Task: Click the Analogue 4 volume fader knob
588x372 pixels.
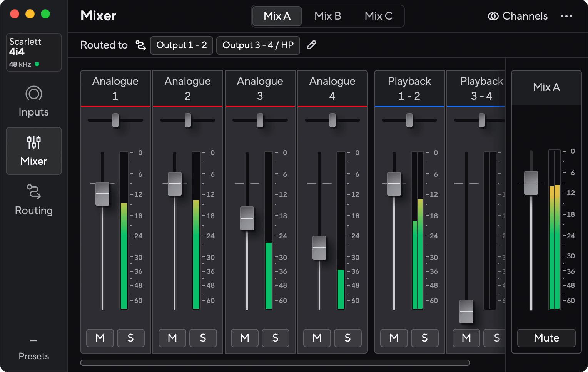Action: [x=319, y=248]
